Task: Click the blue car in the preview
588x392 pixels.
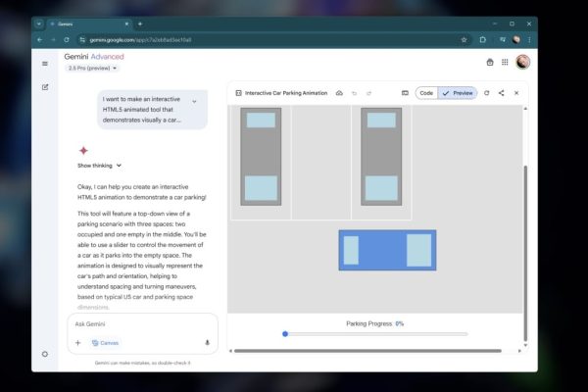Action: [387, 250]
